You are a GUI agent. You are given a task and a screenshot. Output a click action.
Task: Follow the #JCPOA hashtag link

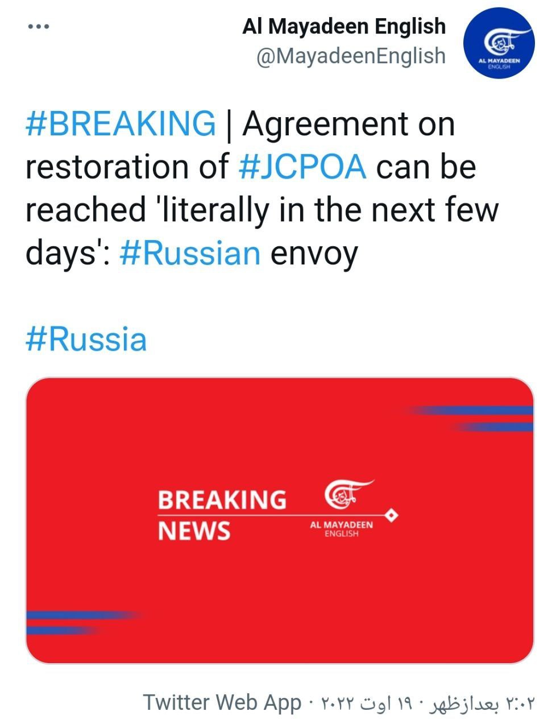coord(302,167)
